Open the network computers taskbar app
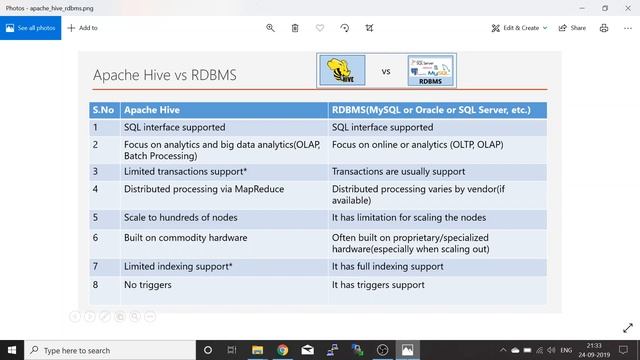 coord(332,350)
